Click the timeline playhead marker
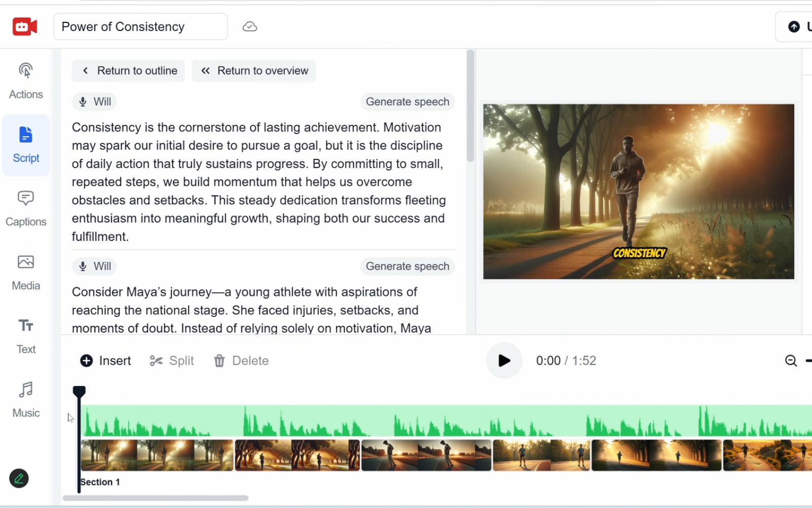812x508 pixels. [79, 392]
